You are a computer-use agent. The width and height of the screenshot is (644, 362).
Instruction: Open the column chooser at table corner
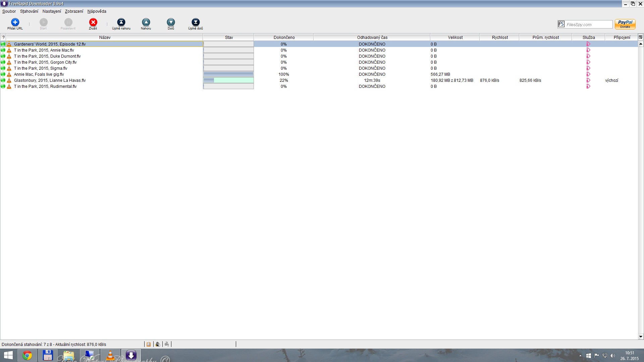(640, 37)
